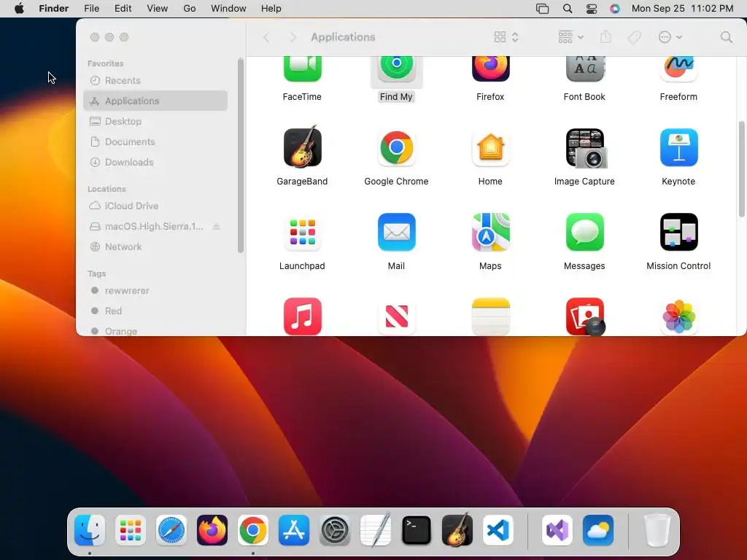Screen dimensions: 747x560
Task: Select the rewwrerer tag in sidebar
Action: [x=155, y=290]
